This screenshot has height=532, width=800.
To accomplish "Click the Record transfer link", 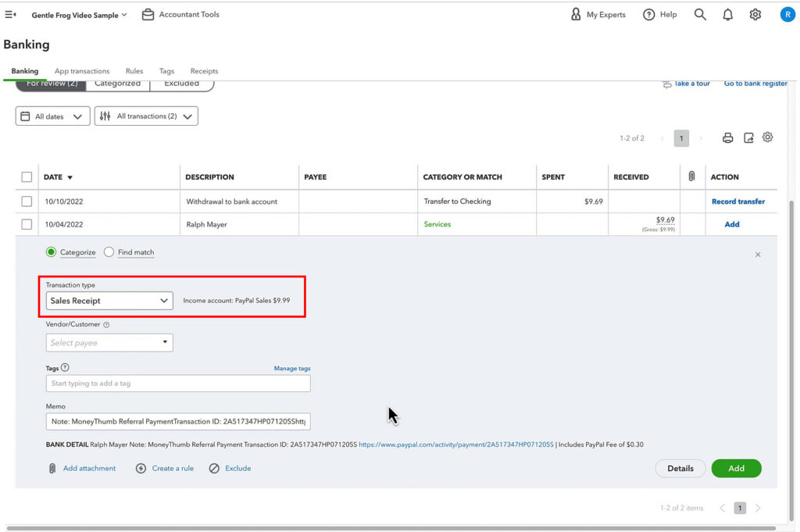I will [738, 201].
